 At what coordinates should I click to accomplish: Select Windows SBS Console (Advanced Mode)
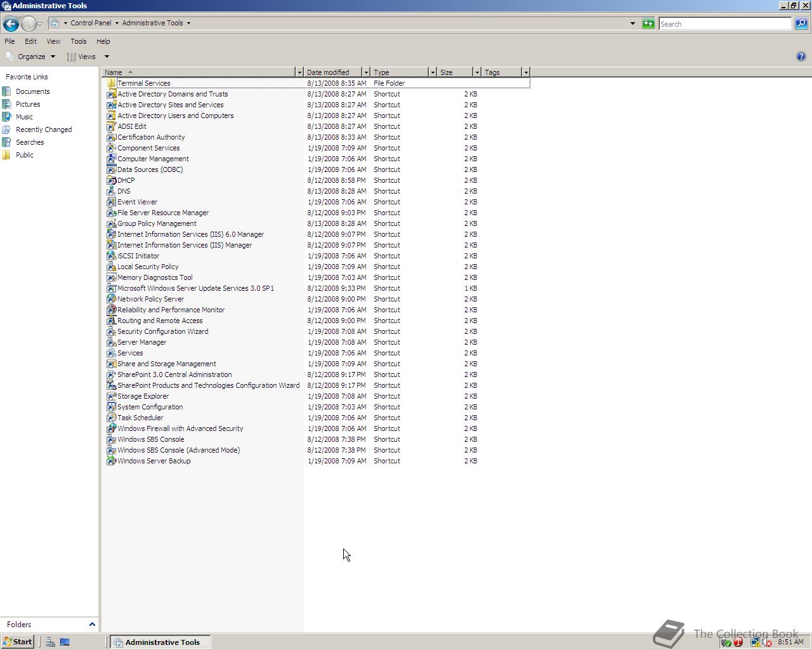pyautogui.click(x=178, y=450)
